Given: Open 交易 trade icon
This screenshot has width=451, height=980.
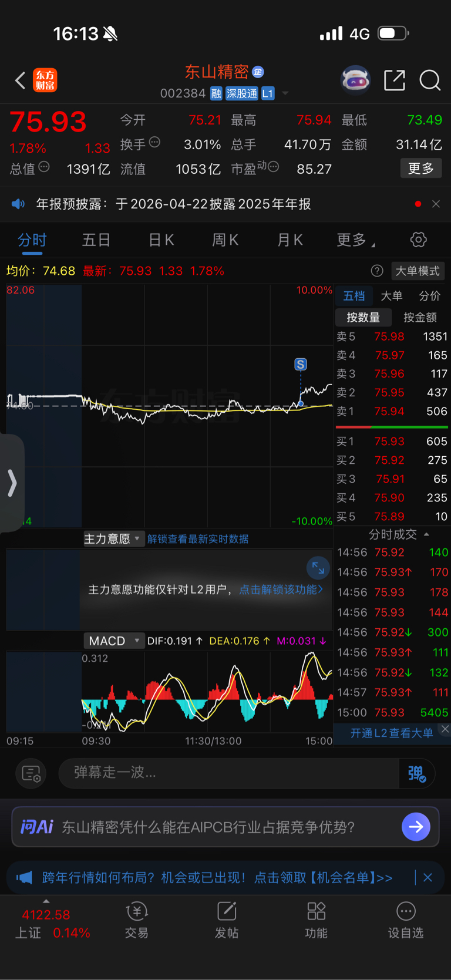Looking at the screenshot, I should [x=136, y=920].
